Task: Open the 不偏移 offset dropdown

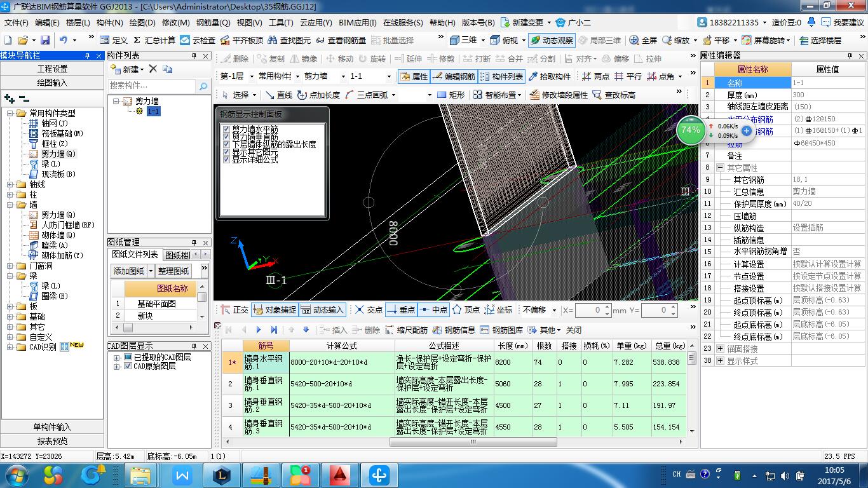Action: [x=555, y=310]
